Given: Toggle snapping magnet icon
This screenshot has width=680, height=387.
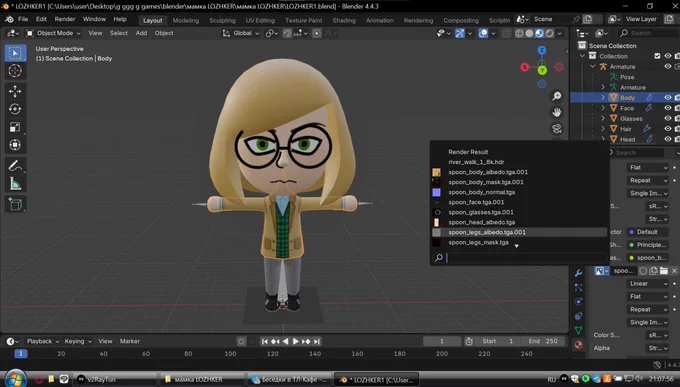Looking at the screenshot, I should [287, 33].
